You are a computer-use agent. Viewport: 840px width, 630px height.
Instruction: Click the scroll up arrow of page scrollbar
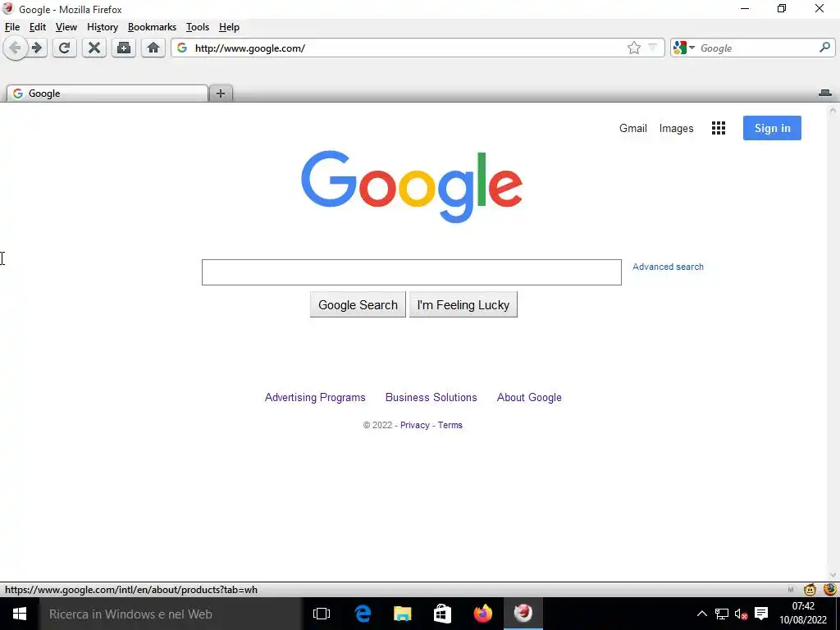[833, 111]
